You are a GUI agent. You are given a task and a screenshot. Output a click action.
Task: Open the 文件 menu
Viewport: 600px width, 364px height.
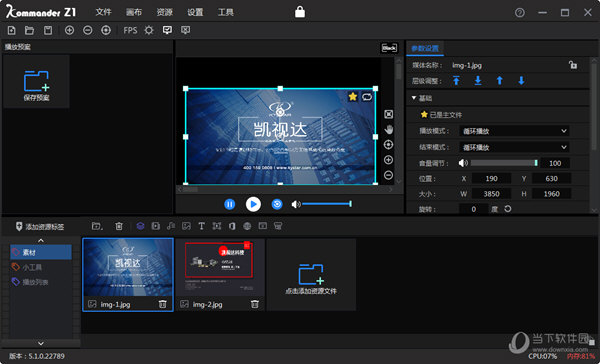coord(103,12)
